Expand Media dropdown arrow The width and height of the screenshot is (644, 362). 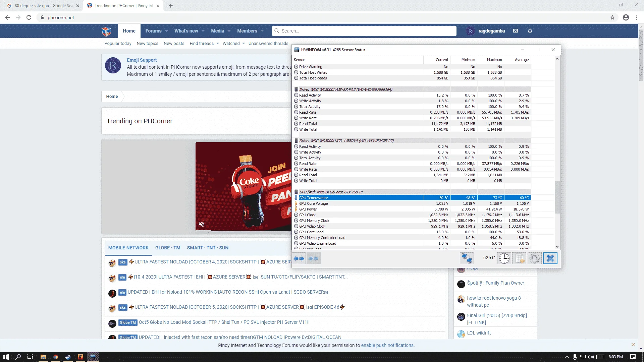pyautogui.click(x=229, y=31)
